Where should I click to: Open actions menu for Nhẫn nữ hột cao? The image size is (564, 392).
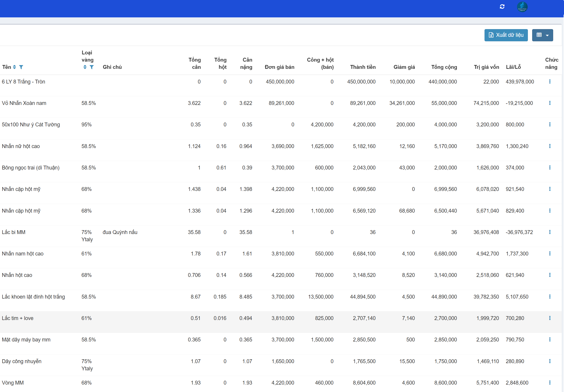coord(550,146)
